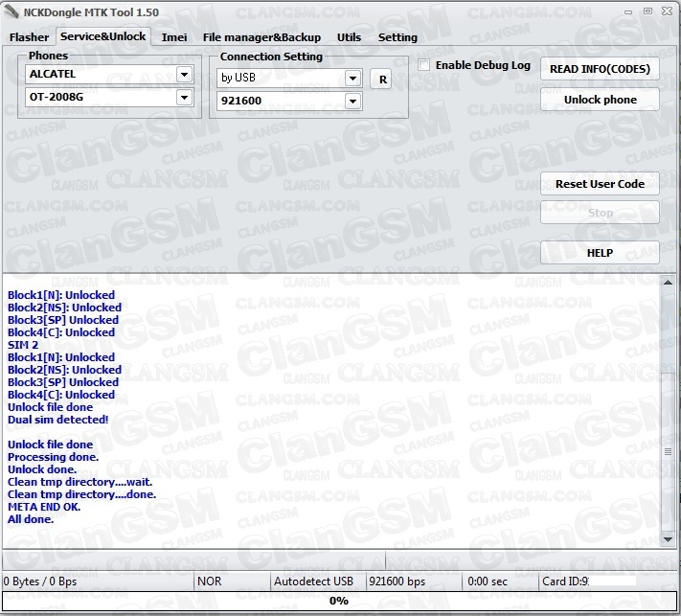
Task: Click '0 Bytes / 0 Bps' status field
Action: (x=98, y=582)
